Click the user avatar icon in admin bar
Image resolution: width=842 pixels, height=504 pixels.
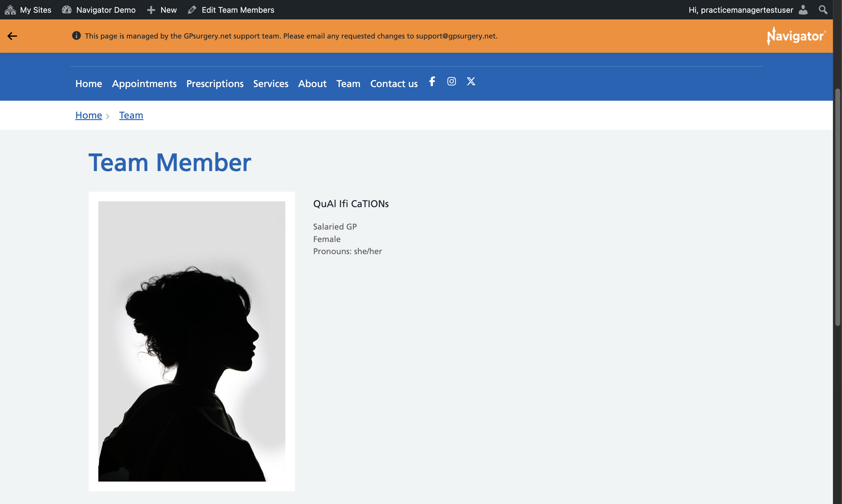(803, 9)
